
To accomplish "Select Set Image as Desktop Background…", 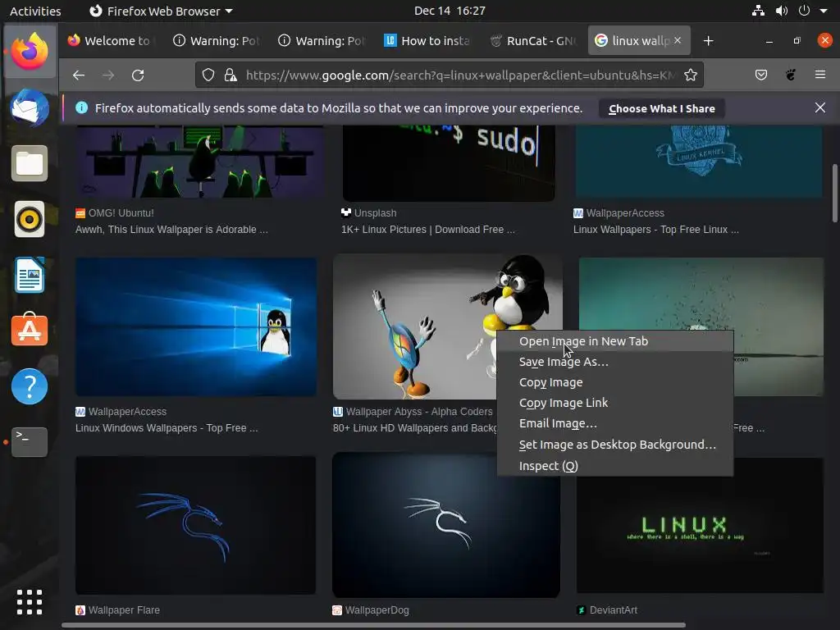I will [615, 445].
